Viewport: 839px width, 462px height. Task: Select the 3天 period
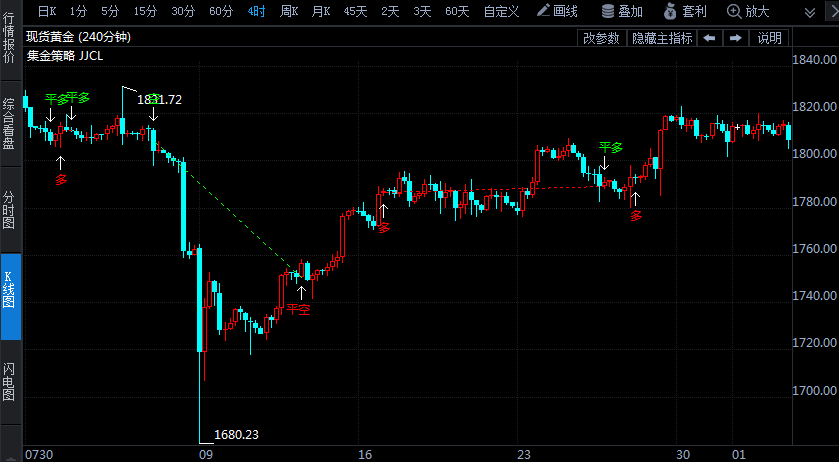coord(422,11)
